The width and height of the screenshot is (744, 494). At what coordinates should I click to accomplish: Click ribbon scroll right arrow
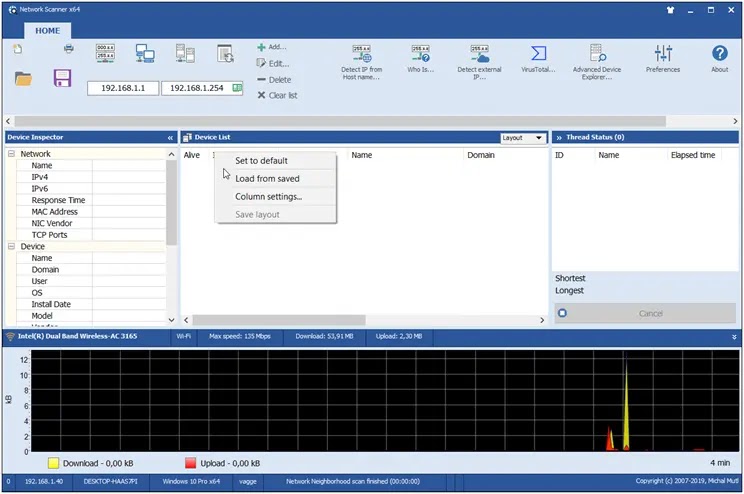coord(735,121)
